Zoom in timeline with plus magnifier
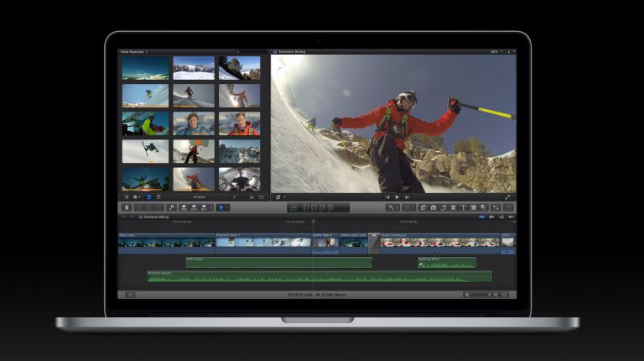The width and height of the screenshot is (644, 361). click(x=496, y=295)
